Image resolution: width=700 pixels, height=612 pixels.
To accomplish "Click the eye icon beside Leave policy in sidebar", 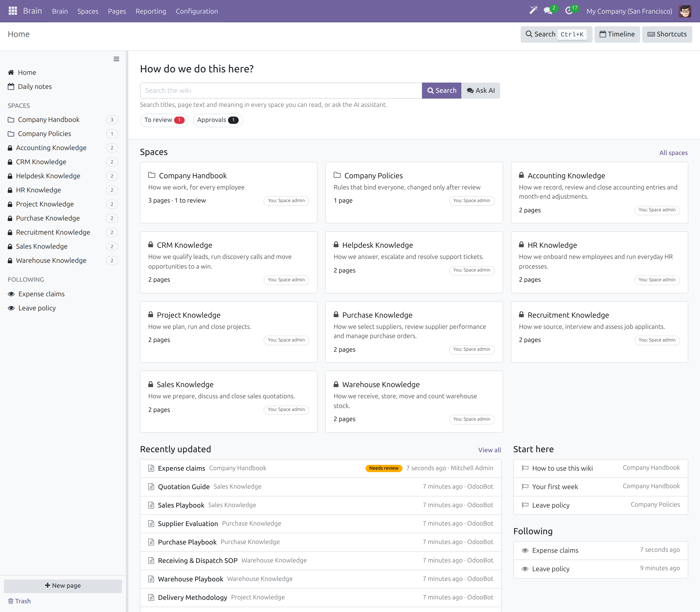I will point(11,308).
